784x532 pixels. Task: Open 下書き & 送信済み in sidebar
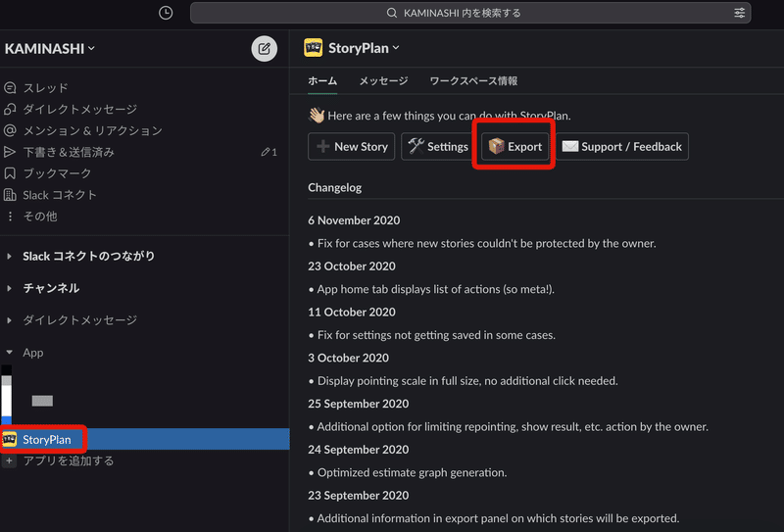69,152
